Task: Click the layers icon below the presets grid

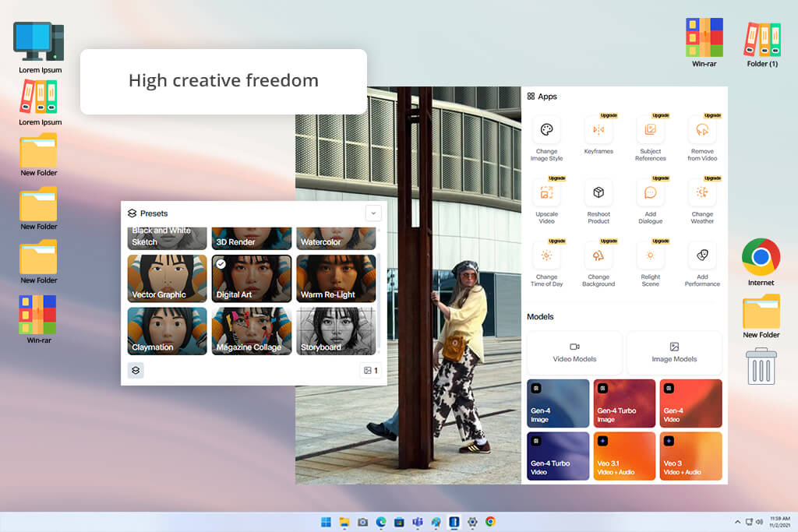Action: tap(136, 370)
